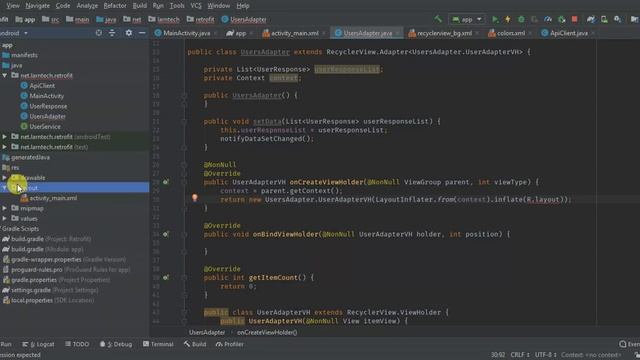Click the retrofit folder in navigation bar
This screenshot has height=360, width=640.
[200, 19]
